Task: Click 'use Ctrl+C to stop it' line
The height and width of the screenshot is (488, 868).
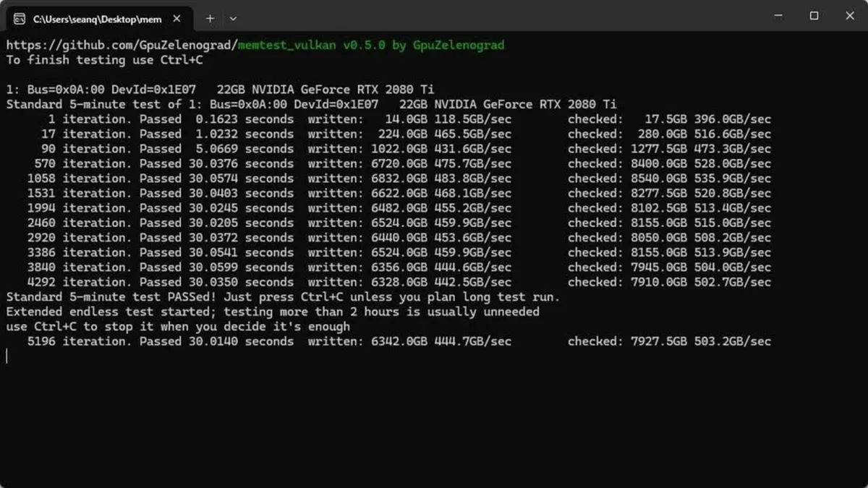Action: (x=178, y=327)
